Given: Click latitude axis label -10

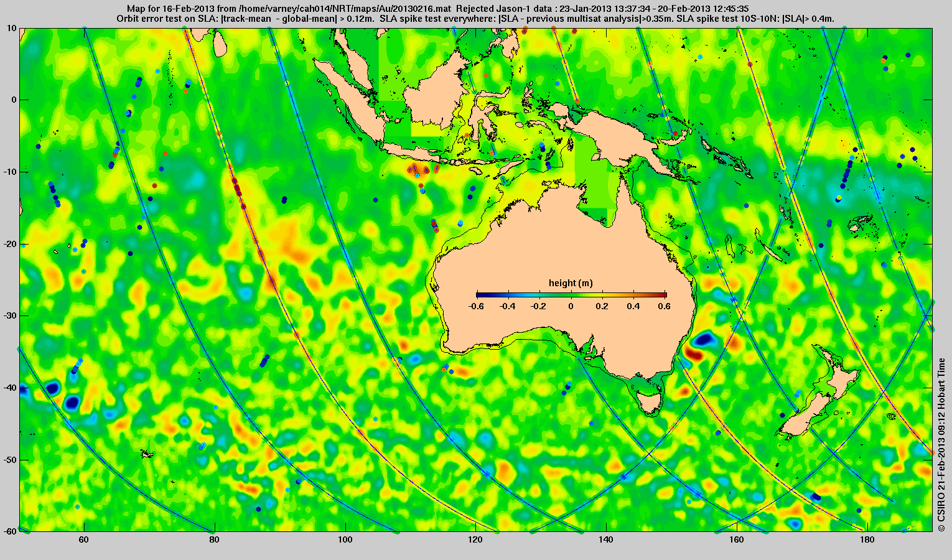Looking at the screenshot, I should [x=10, y=172].
